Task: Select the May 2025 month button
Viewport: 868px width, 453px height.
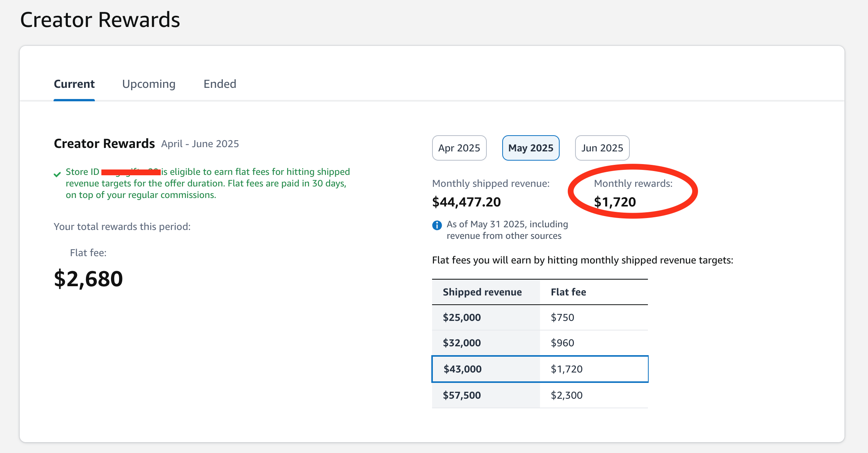Action: pos(530,148)
